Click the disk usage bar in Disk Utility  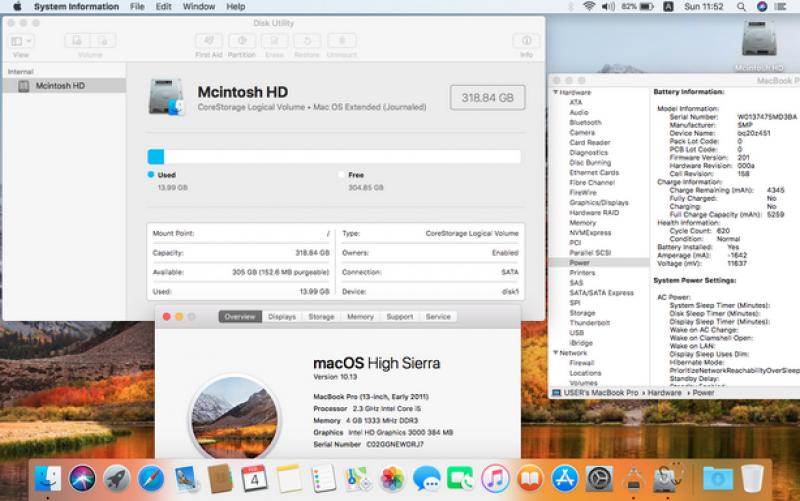(x=334, y=157)
